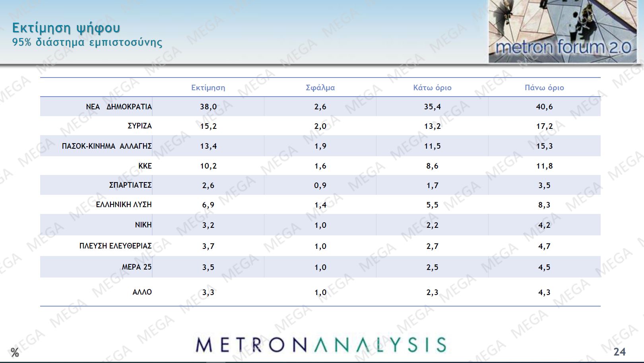Click the ΚΚΕ row label
The width and height of the screenshot is (644, 363).
[x=145, y=166]
